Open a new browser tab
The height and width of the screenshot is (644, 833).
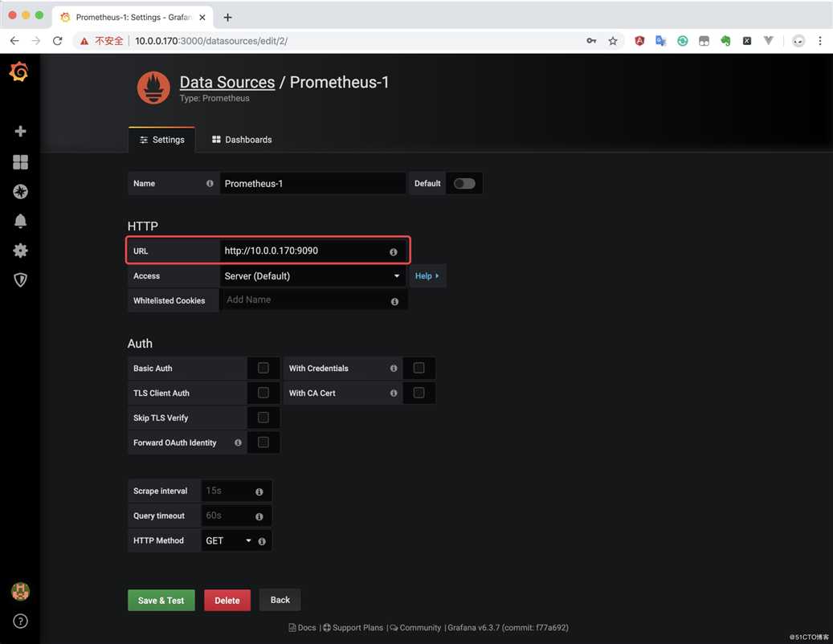pyautogui.click(x=227, y=17)
